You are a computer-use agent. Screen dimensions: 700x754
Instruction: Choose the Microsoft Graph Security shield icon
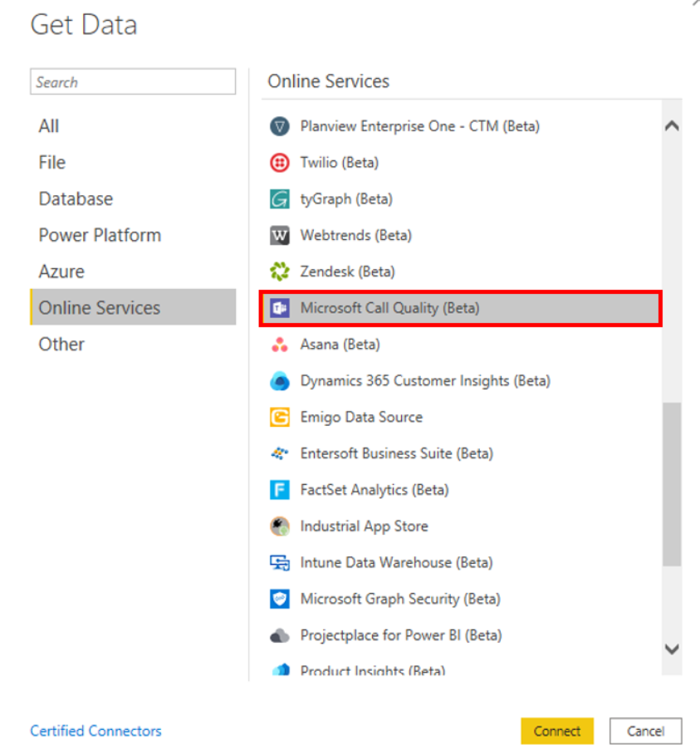279,600
